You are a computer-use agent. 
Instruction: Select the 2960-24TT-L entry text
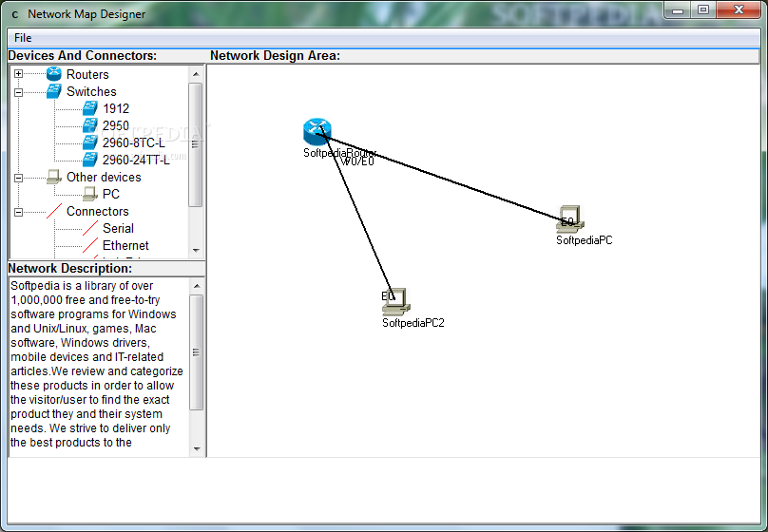(136, 160)
